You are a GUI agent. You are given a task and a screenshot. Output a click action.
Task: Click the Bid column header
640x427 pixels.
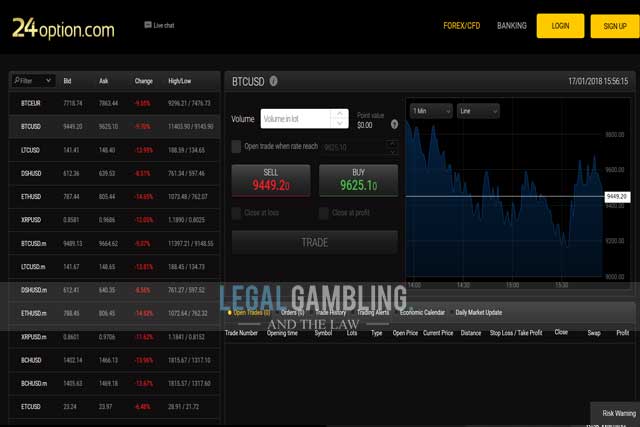click(67, 81)
